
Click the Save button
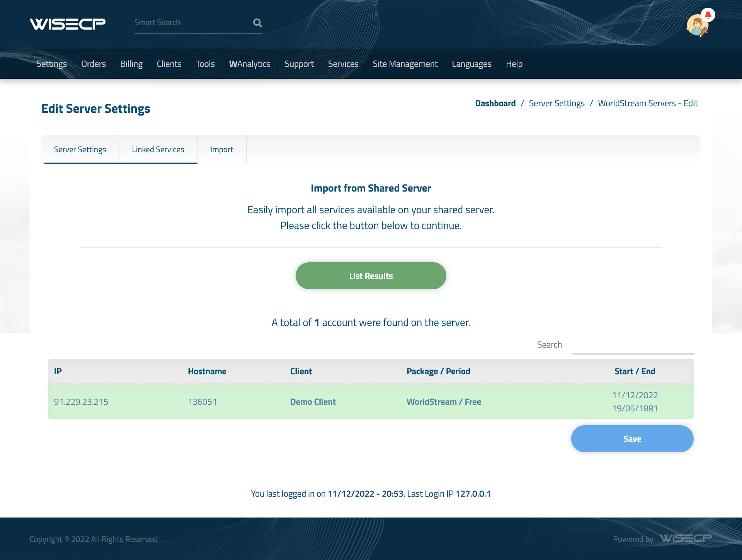pyautogui.click(x=632, y=438)
